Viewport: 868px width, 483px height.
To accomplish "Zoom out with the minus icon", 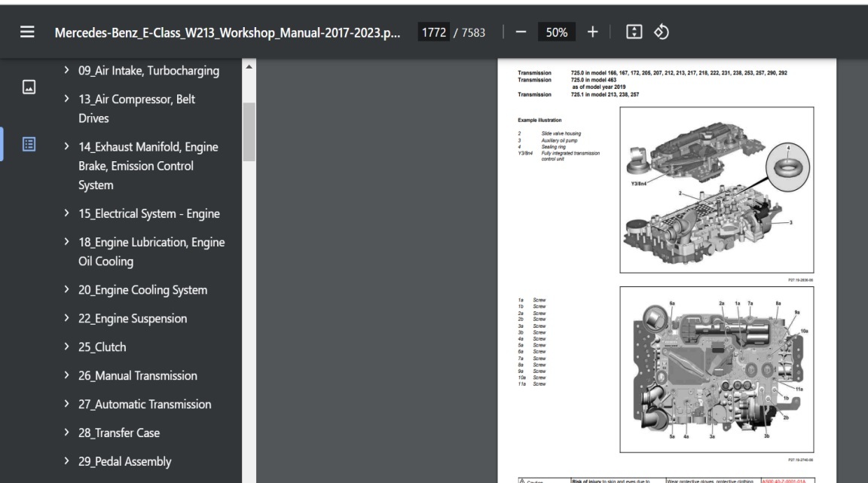I will [521, 32].
